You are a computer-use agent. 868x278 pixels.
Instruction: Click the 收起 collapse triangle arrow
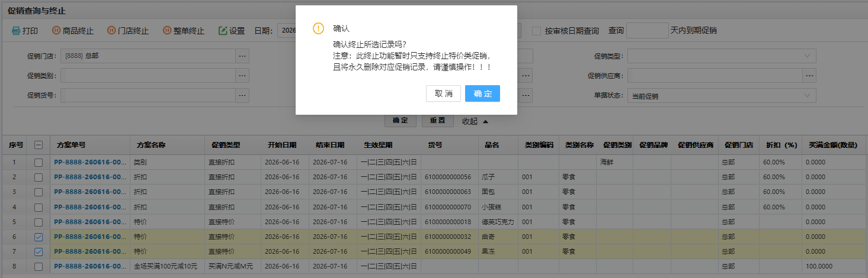[x=485, y=121]
